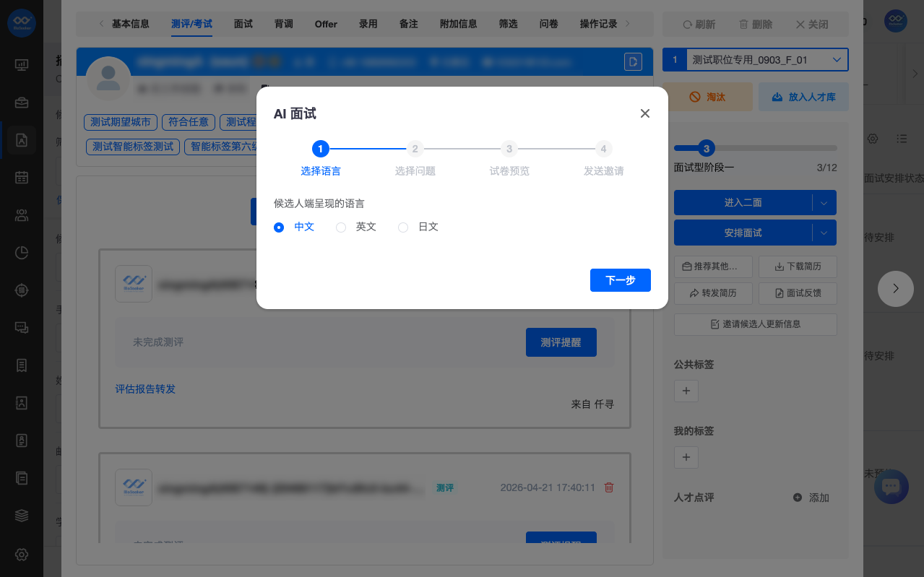
Task: Click the Beisen logo in sidebar
Action: click(22, 22)
